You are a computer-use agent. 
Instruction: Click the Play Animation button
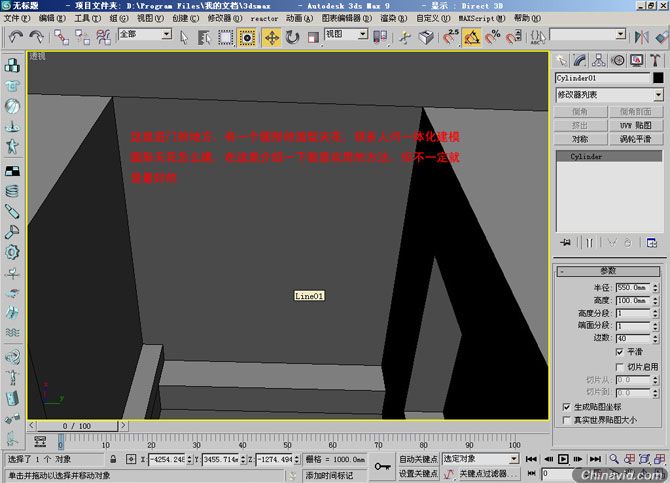click(563, 459)
